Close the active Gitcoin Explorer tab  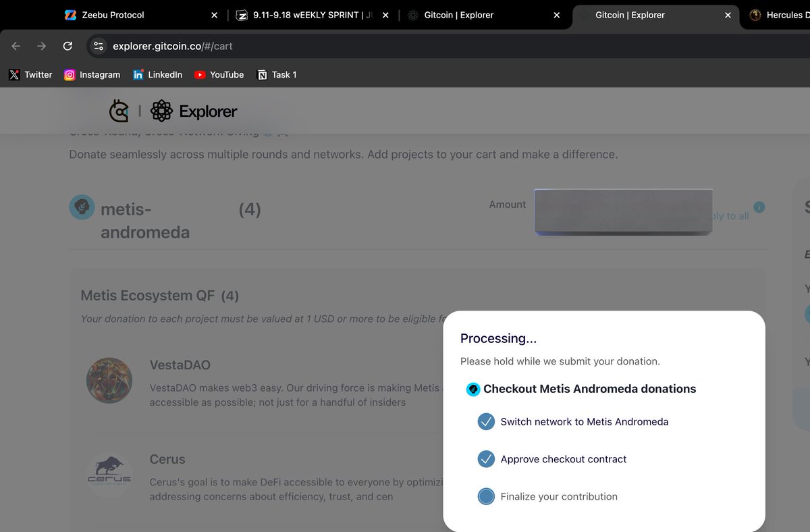click(x=728, y=15)
